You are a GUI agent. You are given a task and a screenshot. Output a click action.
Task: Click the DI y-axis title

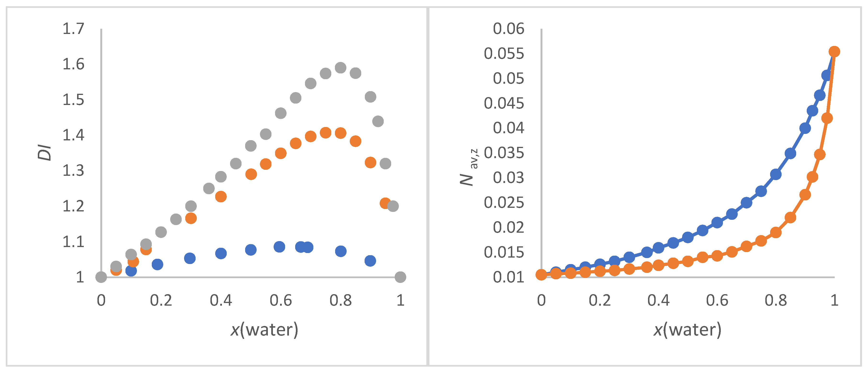(45, 152)
